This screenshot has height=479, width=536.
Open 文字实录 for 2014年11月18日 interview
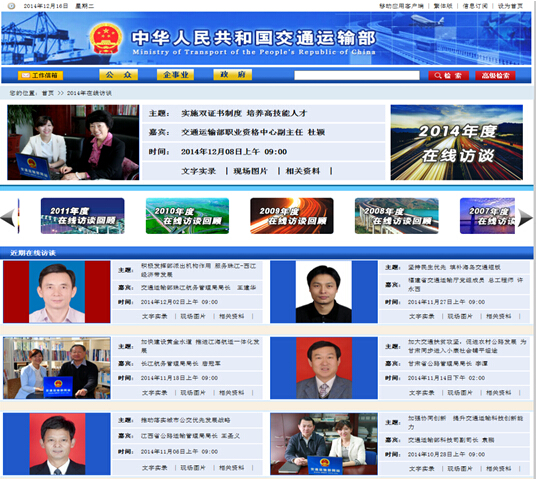coord(155,392)
